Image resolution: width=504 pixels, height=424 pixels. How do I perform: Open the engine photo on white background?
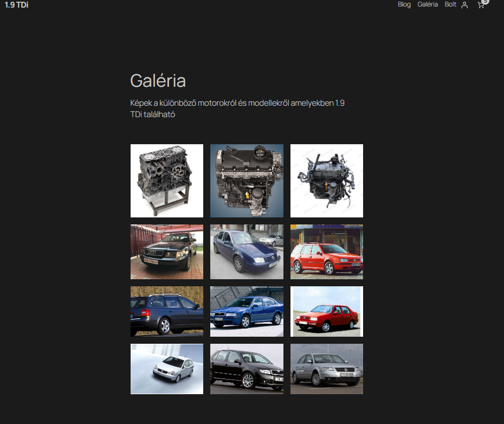coord(327,181)
